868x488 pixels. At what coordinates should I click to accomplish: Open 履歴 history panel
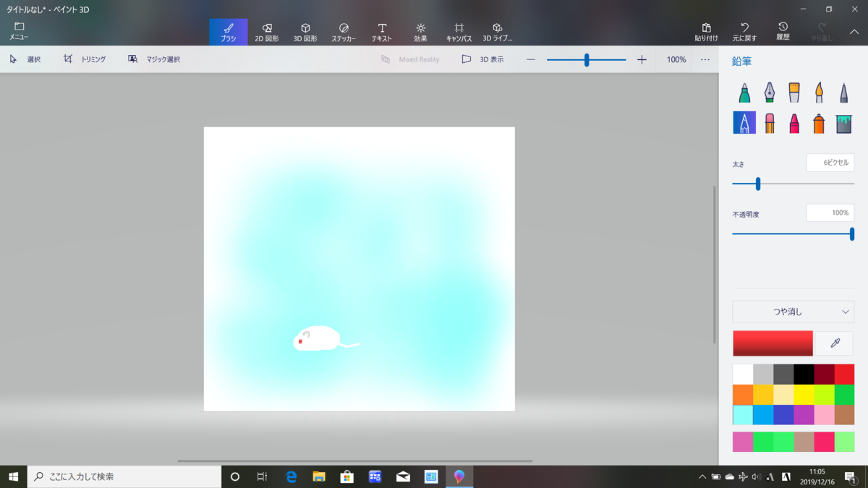(783, 32)
